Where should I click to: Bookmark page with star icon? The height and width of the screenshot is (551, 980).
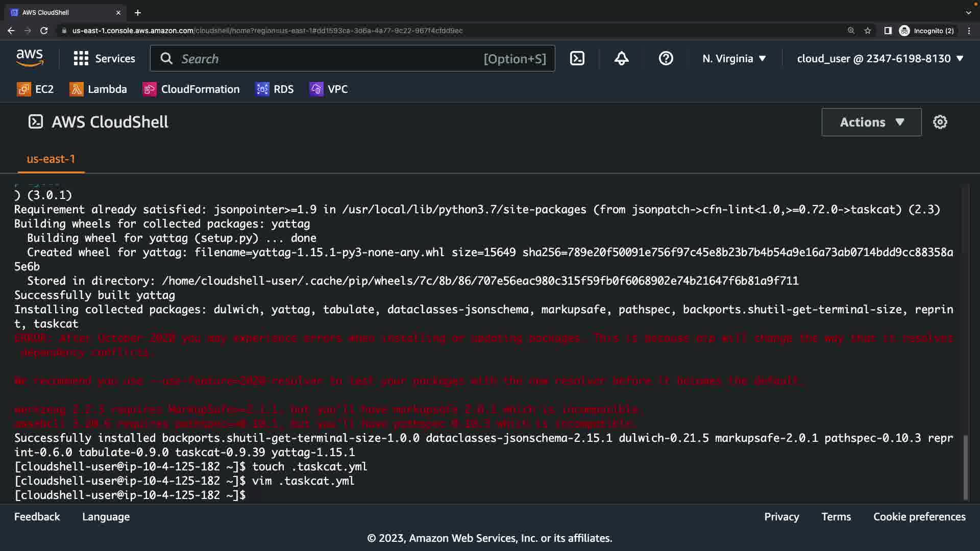tap(868, 31)
